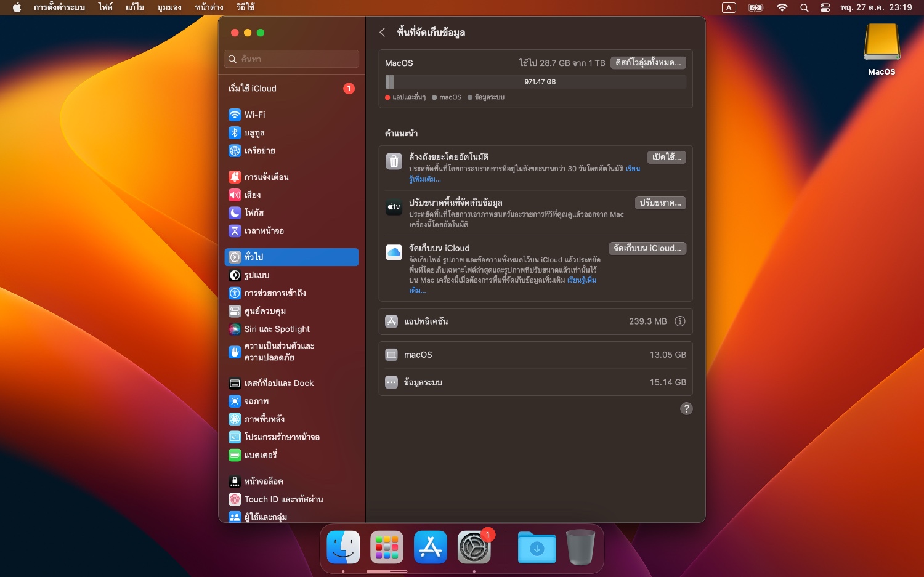This screenshot has height=577, width=924.
Task: Open วิธีใช้ help menu
Action: tap(245, 7)
